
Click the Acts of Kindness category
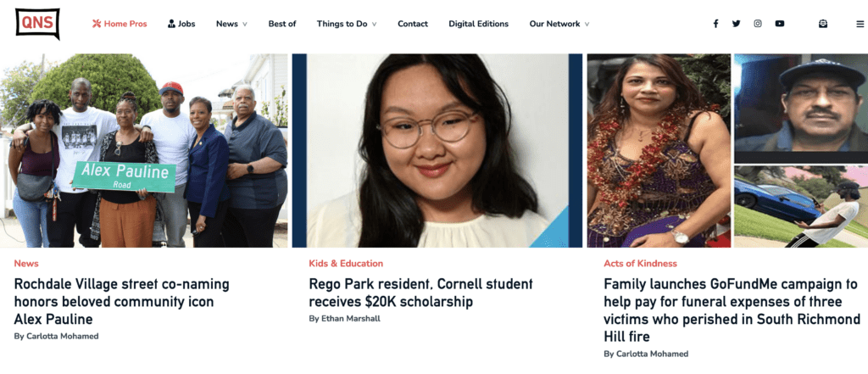[x=640, y=264]
